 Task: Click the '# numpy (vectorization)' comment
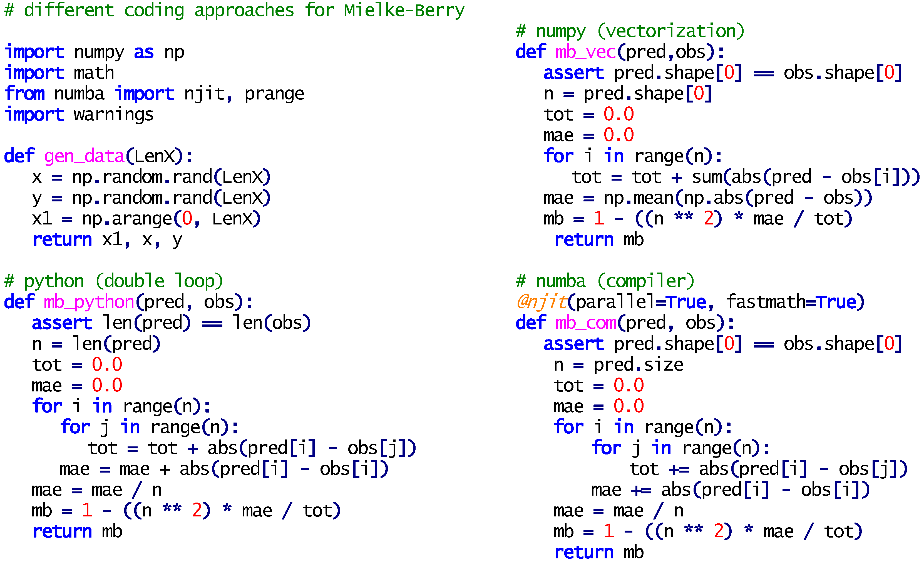(x=630, y=31)
